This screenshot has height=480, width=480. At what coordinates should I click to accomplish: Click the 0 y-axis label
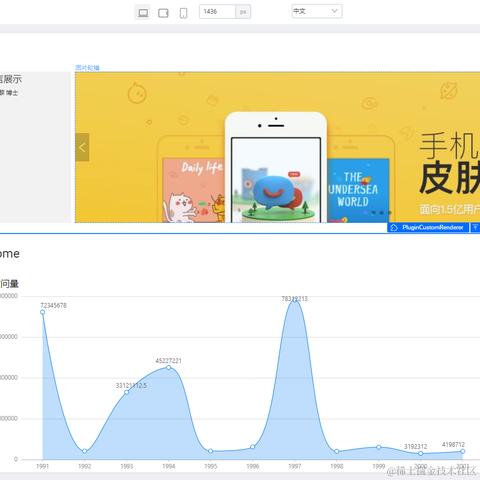point(16,459)
